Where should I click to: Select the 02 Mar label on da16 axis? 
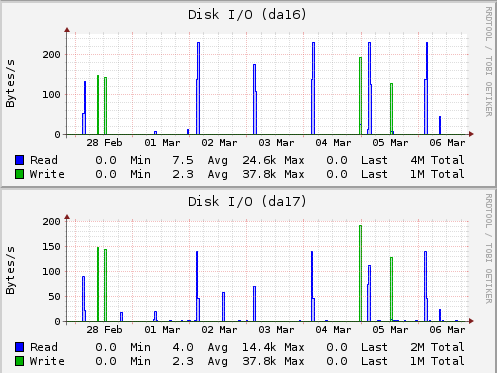(x=219, y=143)
